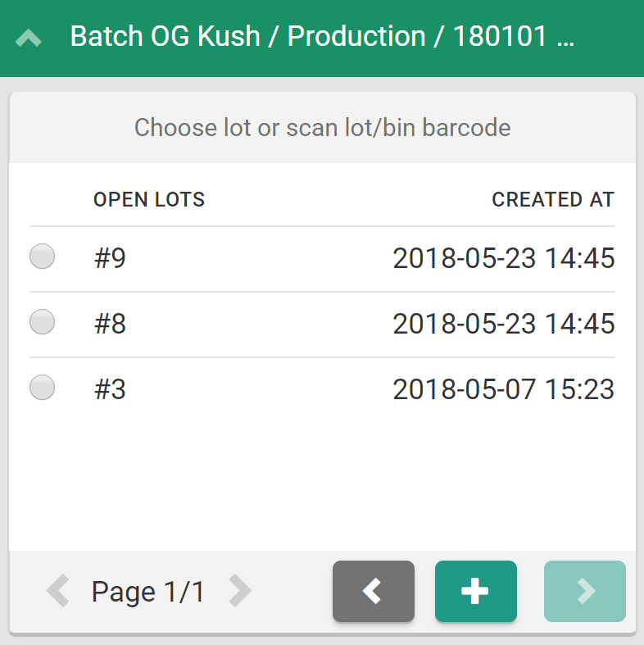
Task: Click lot #9's created date
Action: point(503,258)
